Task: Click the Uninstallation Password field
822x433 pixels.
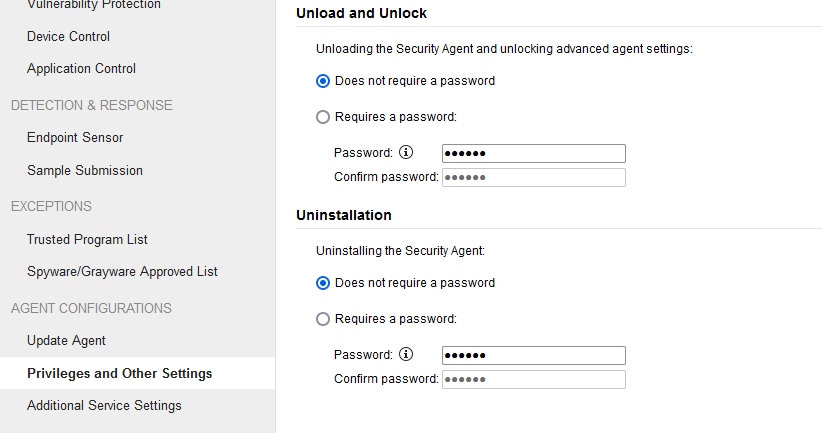Action: 534,355
